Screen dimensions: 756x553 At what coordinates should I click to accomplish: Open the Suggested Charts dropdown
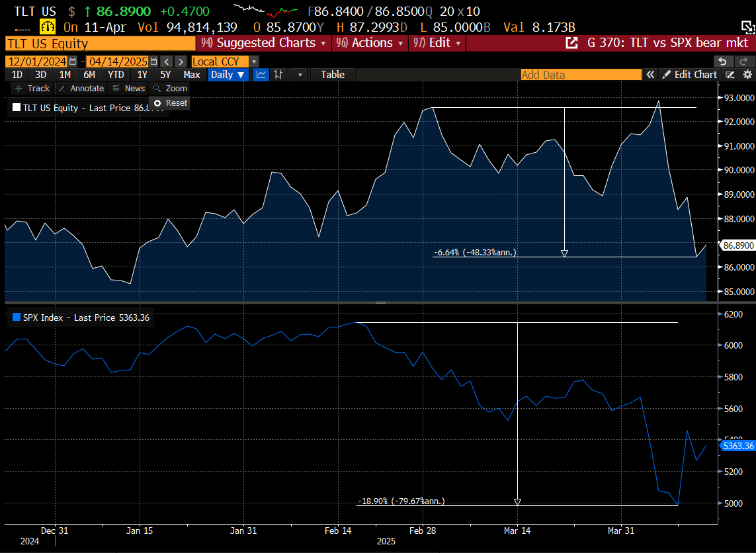264,43
